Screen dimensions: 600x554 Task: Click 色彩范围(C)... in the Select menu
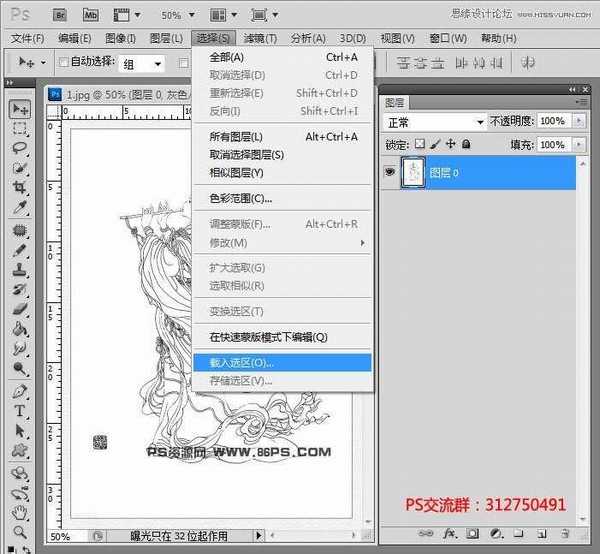point(240,198)
